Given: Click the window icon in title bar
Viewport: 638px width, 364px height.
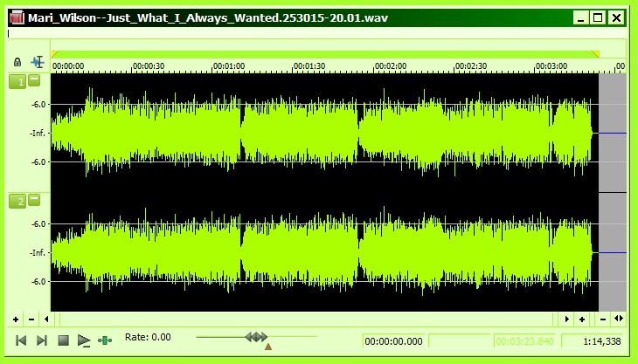Looking at the screenshot, I should point(17,17).
